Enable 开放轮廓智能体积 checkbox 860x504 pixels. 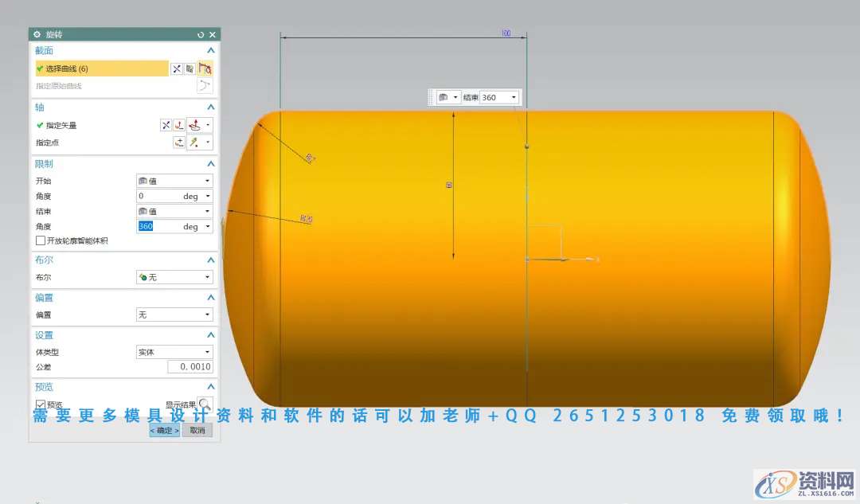(x=41, y=240)
